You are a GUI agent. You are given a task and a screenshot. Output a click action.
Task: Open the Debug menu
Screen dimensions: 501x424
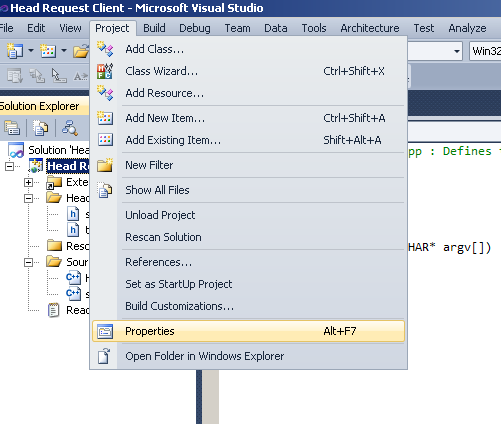195,28
